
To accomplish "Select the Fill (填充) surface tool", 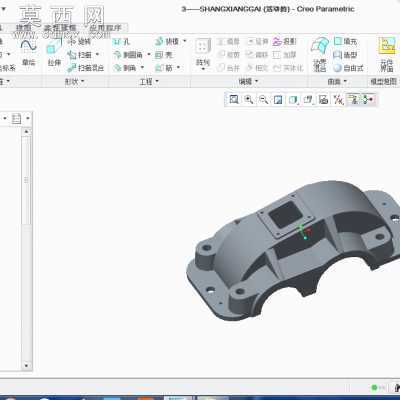I will tap(345, 41).
